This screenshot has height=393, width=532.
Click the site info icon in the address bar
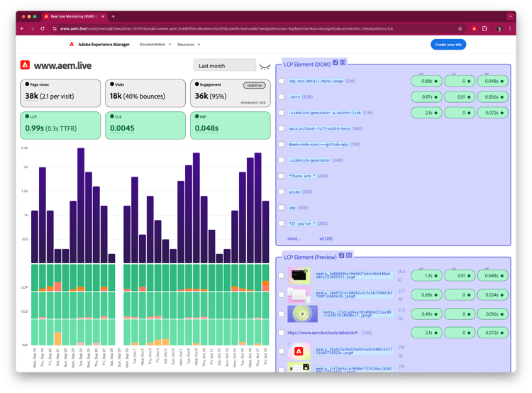pos(55,28)
